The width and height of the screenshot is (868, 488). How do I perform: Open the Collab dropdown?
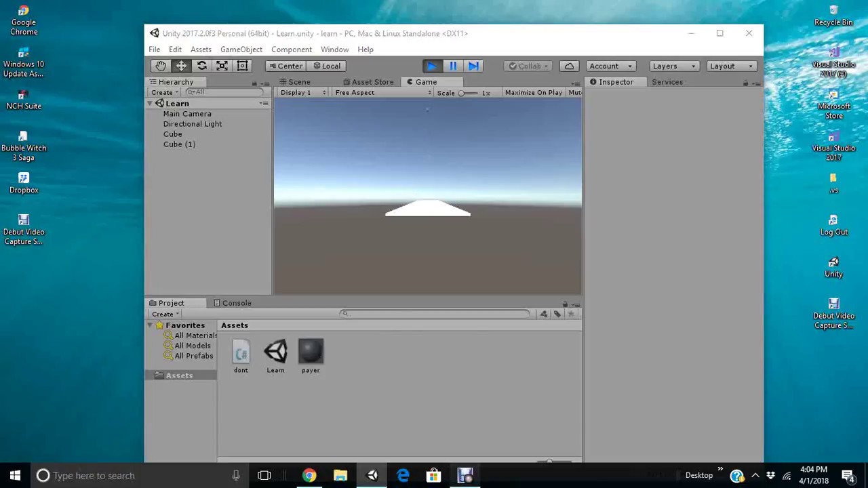tap(529, 66)
